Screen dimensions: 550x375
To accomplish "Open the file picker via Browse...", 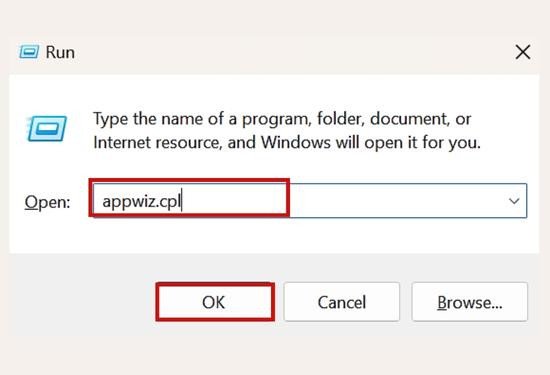I will point(470,302).
